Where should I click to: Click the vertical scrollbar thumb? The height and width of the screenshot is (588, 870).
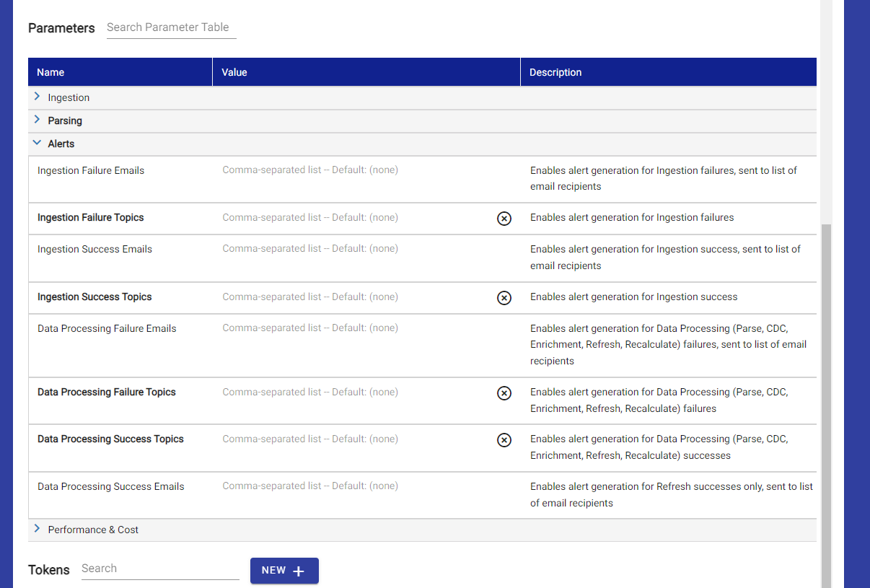coord(826,405)
